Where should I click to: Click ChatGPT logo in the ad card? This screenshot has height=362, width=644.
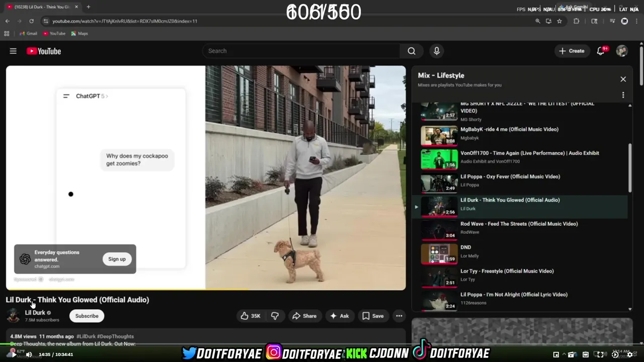tap(25, 259)
